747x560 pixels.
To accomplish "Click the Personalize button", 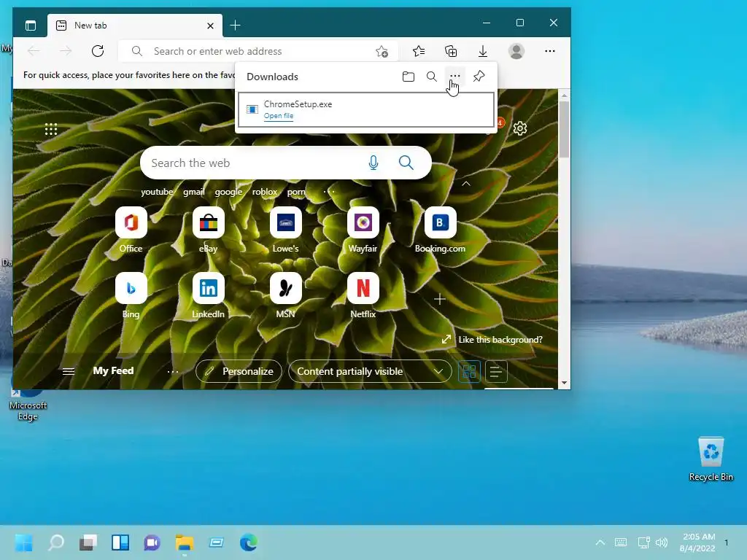I will coord(239,371).
